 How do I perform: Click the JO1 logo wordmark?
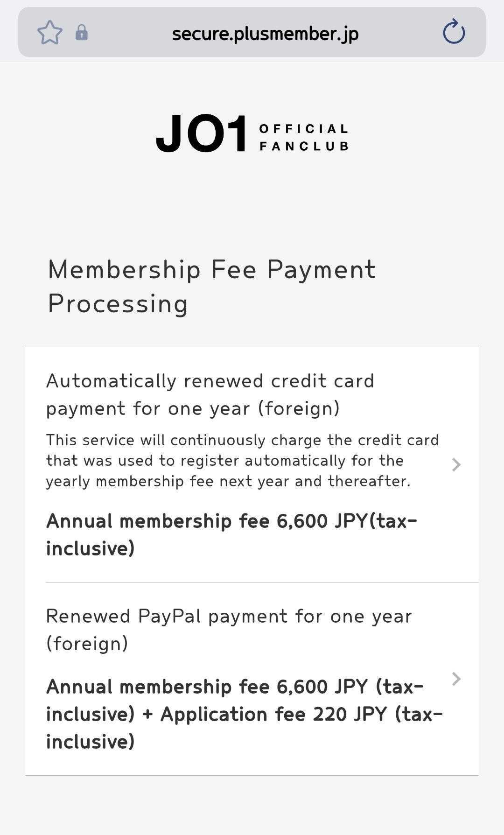coord(202,134)
